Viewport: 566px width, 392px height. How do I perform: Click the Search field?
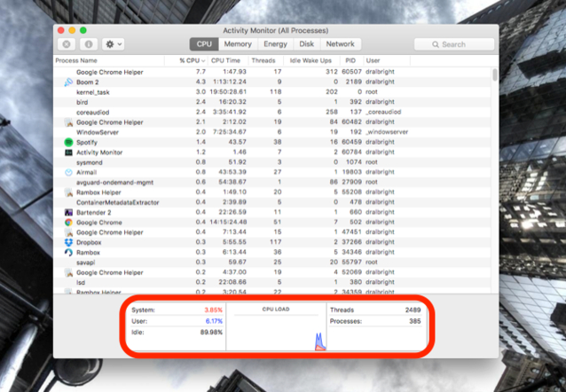pyautogui.click(x=453, y=44)
